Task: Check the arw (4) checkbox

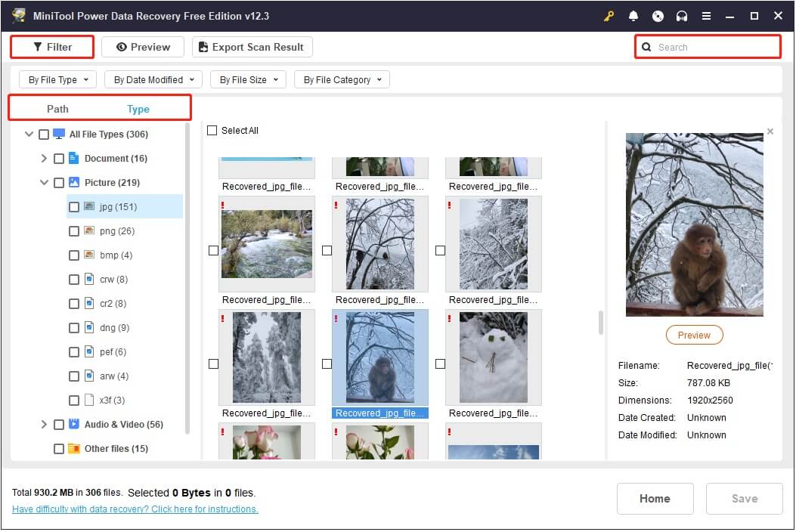Action: coord(74,376)
